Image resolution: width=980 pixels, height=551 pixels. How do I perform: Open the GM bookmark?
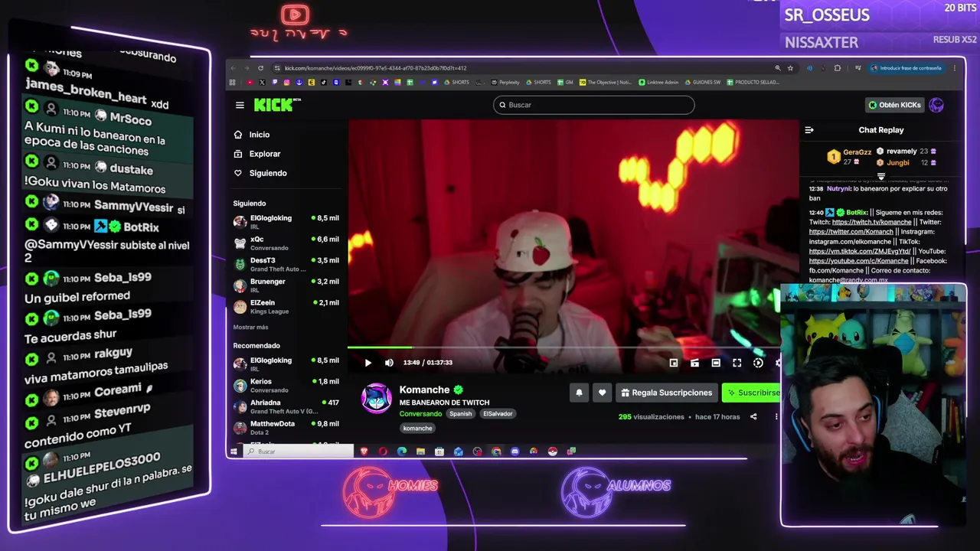click(565, 83)
